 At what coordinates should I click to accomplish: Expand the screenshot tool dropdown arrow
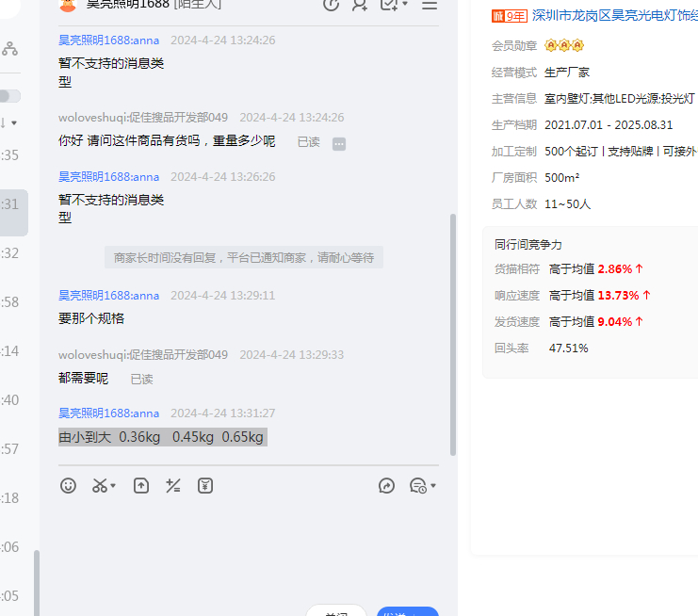click(113, 487)
